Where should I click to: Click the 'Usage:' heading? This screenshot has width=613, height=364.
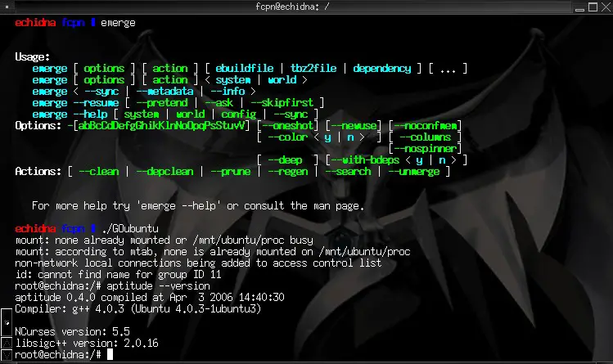[33, 57]
